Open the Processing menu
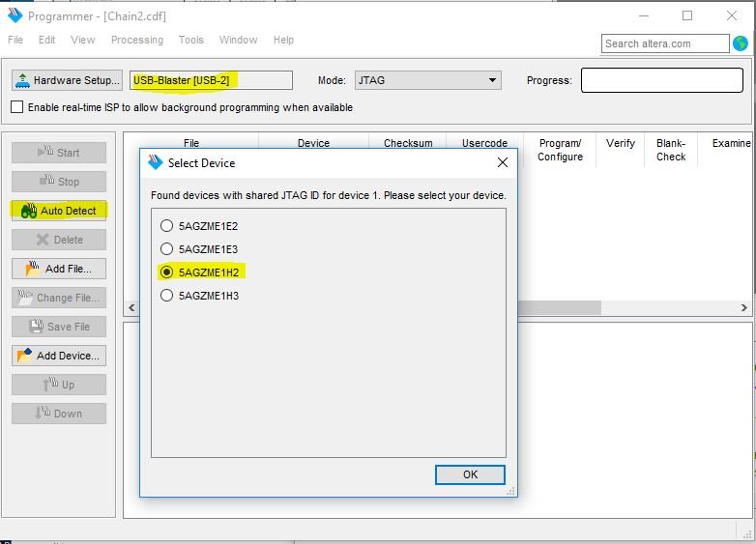Viewport: 756px width, 544px height. 137,40
